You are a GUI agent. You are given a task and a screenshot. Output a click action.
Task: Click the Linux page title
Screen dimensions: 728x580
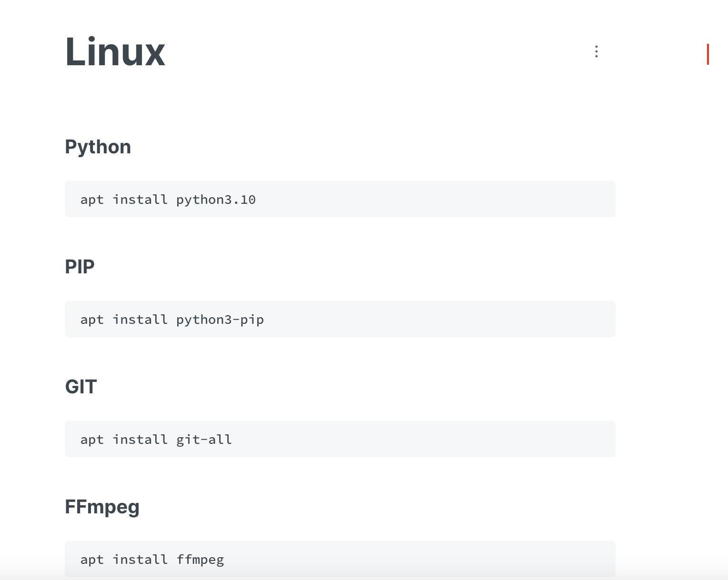tap(115, 51)
